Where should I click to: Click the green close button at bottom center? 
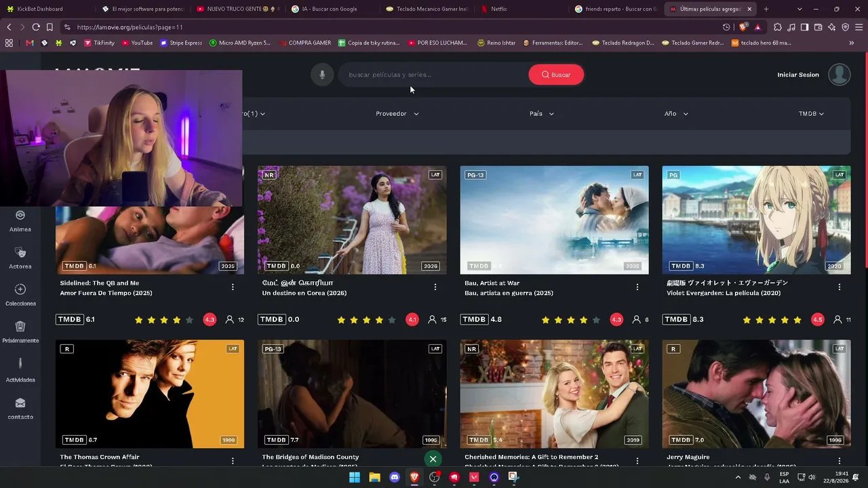433,459
